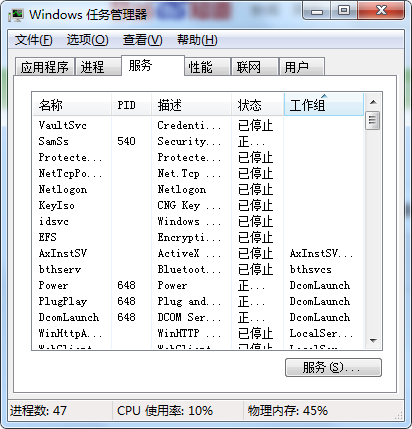Click the vertical scrollbar thumb
The height and width of the screenshot is (429, 412).
point(373,121)
